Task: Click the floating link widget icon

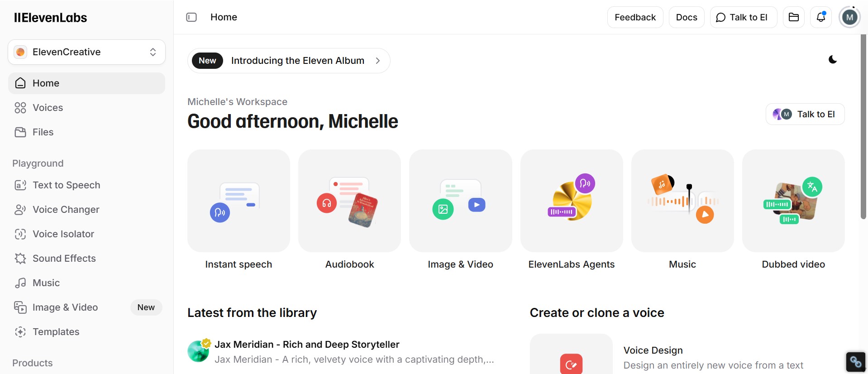Action: click(x=856, y=362)
